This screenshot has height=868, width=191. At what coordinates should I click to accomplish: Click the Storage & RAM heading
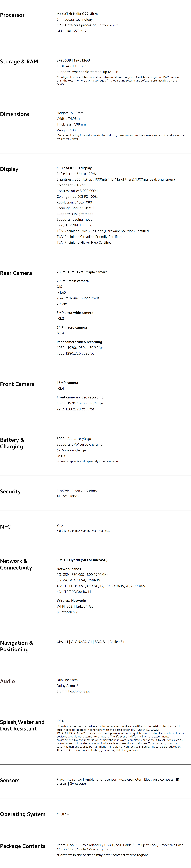coord(19,61)
